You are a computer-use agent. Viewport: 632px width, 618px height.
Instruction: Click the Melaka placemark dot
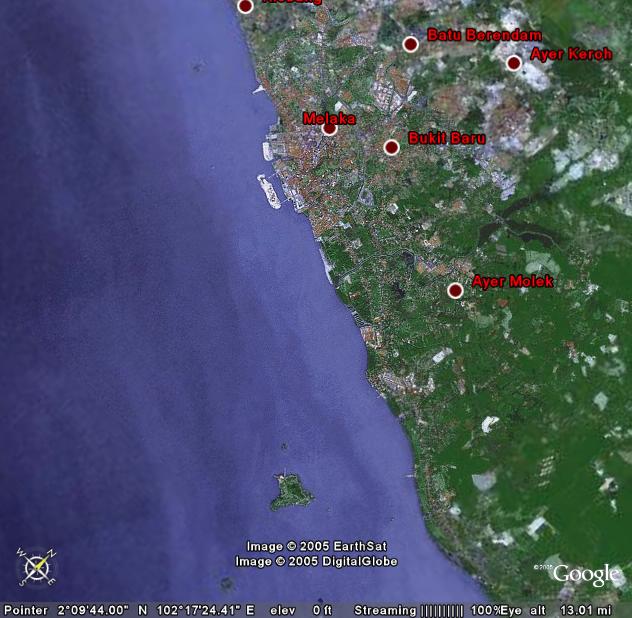[x=329, y=128]
